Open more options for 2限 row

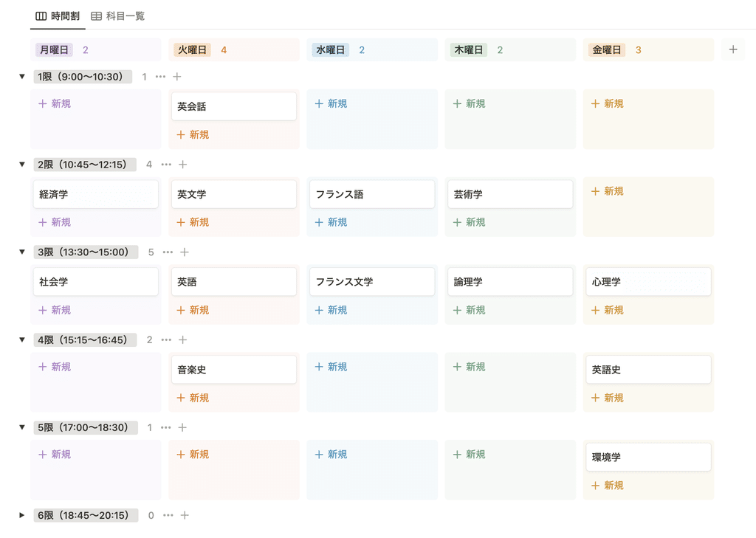click(166, 165)
